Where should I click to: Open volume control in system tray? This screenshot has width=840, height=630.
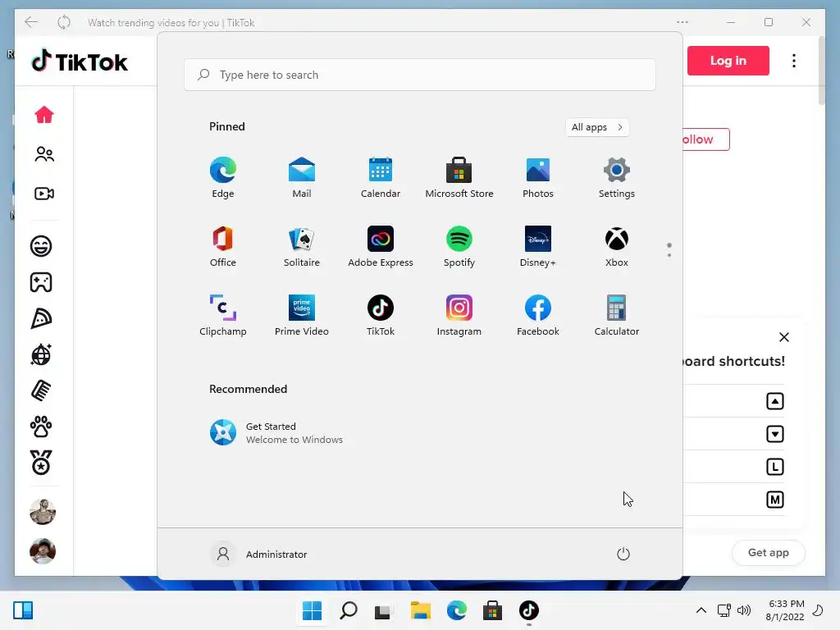pos(744,610)
